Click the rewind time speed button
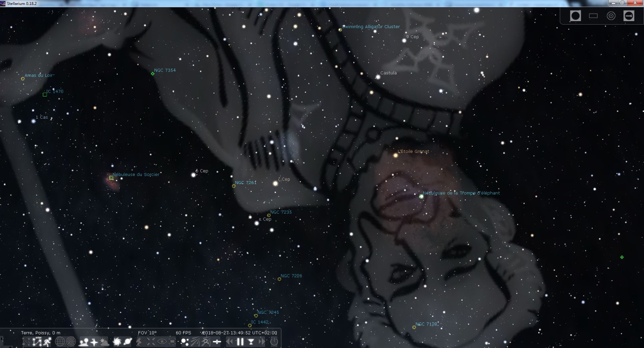 229,342
